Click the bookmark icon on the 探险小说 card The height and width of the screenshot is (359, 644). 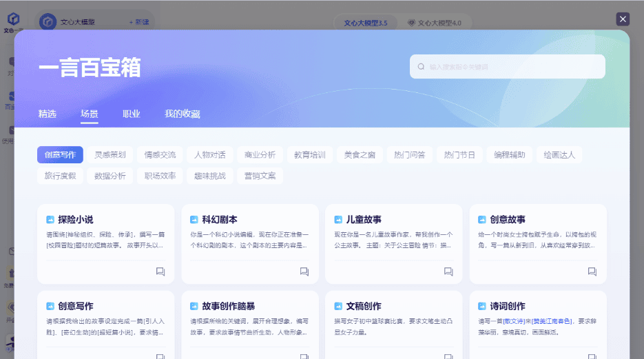pos(160,271)
